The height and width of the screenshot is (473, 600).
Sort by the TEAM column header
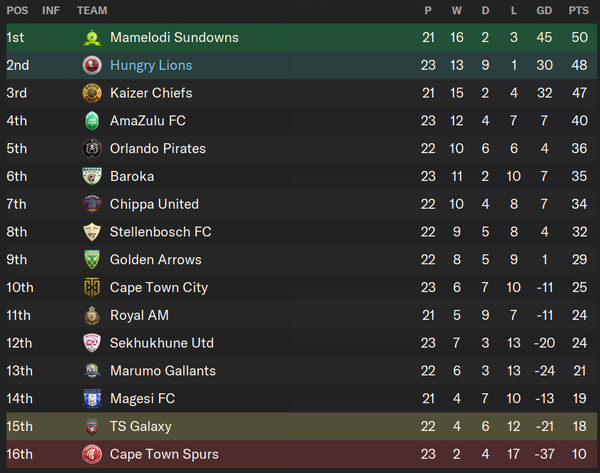click(92, 10)
